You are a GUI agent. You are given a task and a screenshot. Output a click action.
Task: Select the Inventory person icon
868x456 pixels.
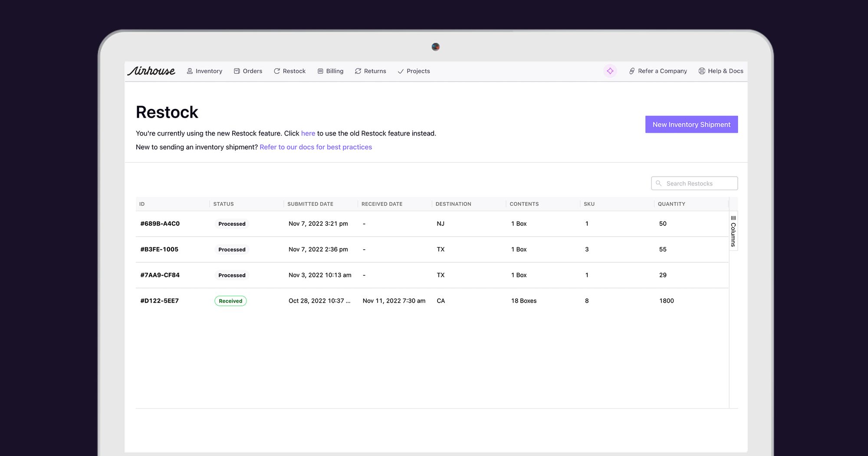(x=190, y=71)
